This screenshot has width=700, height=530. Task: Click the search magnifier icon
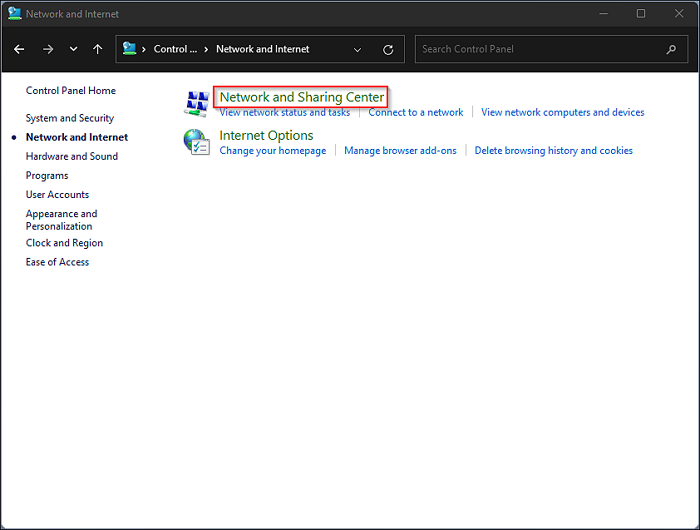pos(671,49)
